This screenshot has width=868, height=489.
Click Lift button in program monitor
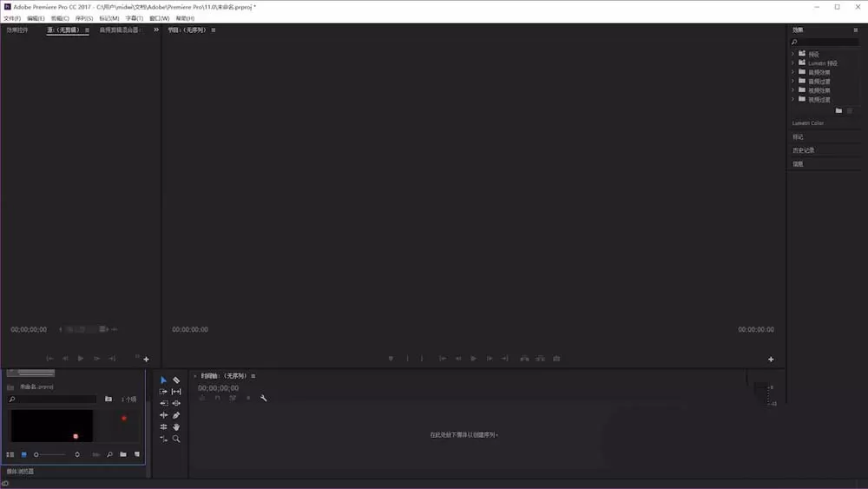[524, 359]
